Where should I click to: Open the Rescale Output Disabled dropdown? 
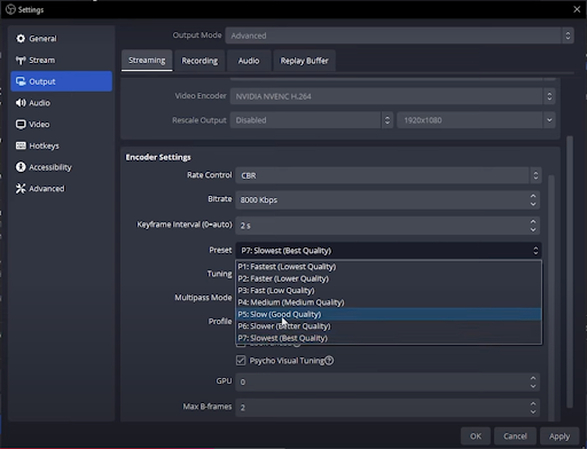pos(311,120)
